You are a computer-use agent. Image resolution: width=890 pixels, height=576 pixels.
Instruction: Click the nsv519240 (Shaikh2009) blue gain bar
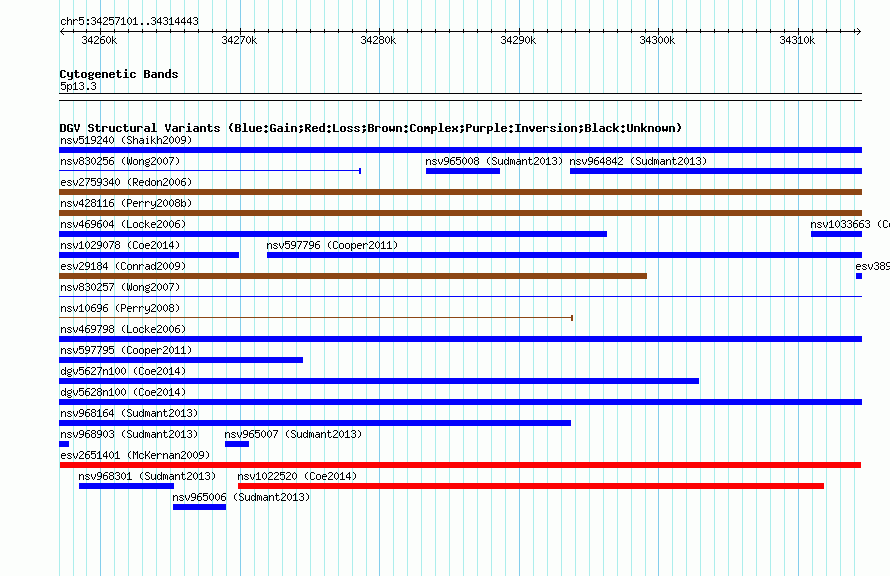(460, 150)
